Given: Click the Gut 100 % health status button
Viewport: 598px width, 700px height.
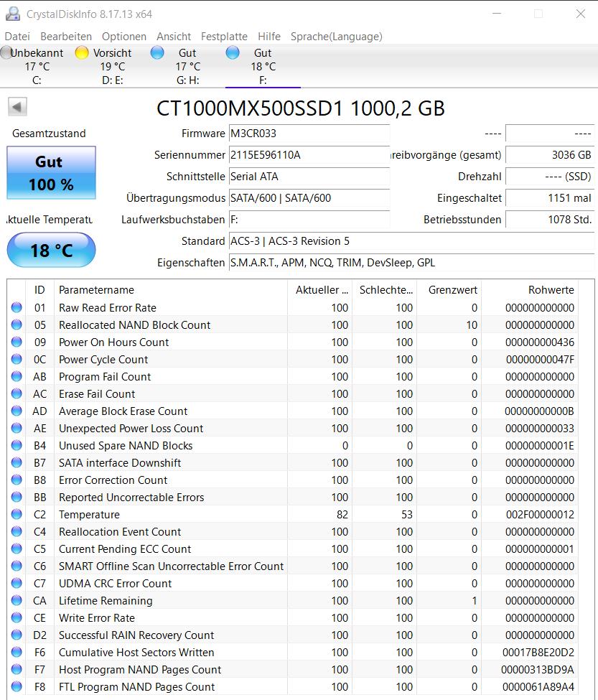Looking at the screenshot, I should (51, 173).
